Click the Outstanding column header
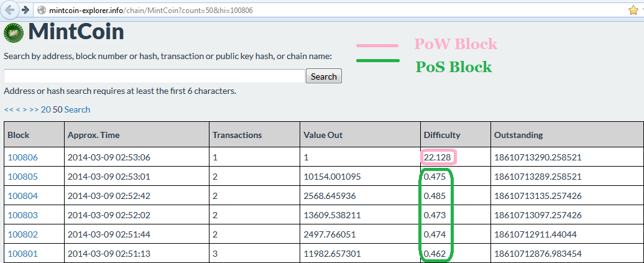This screenshot has width=644, height=263. tap(567, 134)
